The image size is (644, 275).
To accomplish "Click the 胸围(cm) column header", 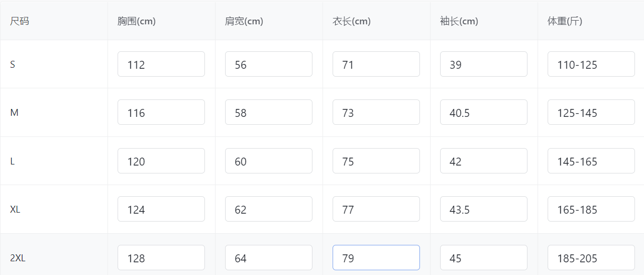I will tap(137, 21).
